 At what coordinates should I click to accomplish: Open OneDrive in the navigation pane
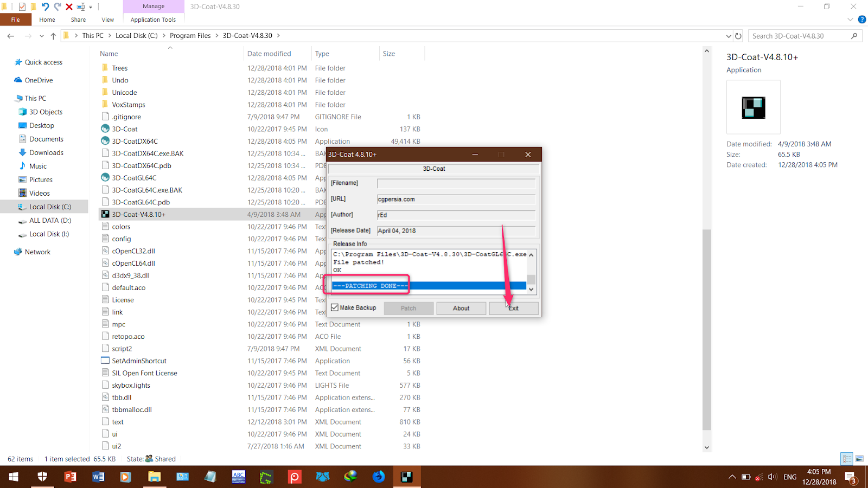[x=39, y=80]
